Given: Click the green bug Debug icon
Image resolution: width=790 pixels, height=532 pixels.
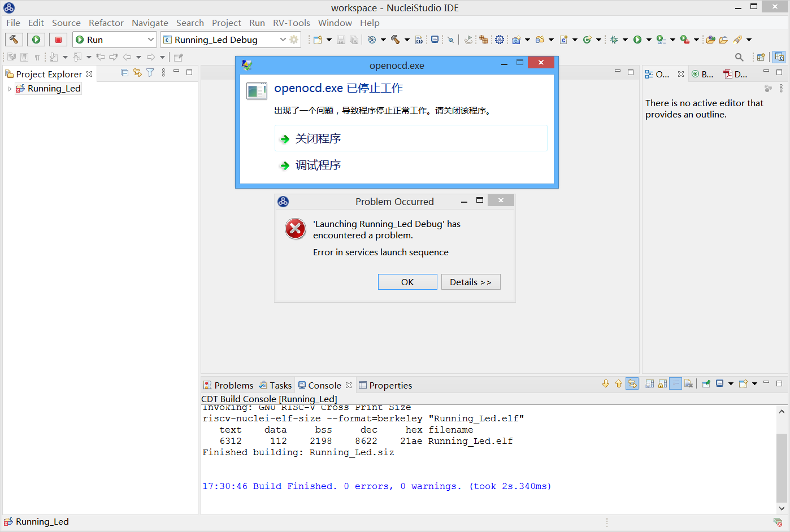Looking at the screenshot, I should coord(614,40).
